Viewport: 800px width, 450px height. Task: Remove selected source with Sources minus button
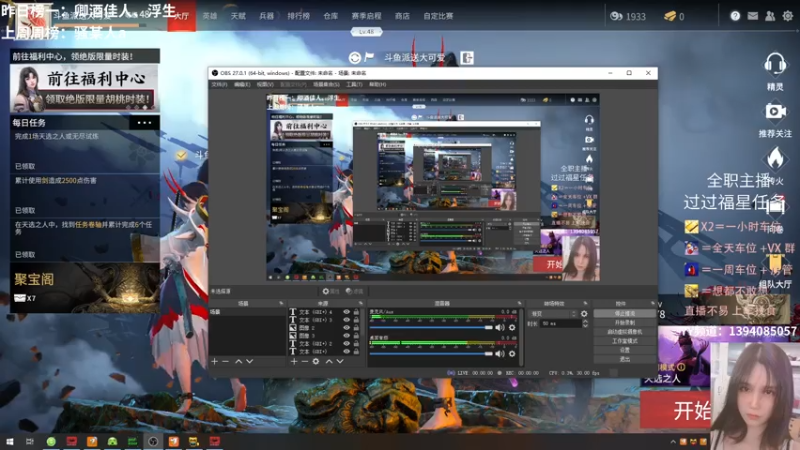click(305, 361)
